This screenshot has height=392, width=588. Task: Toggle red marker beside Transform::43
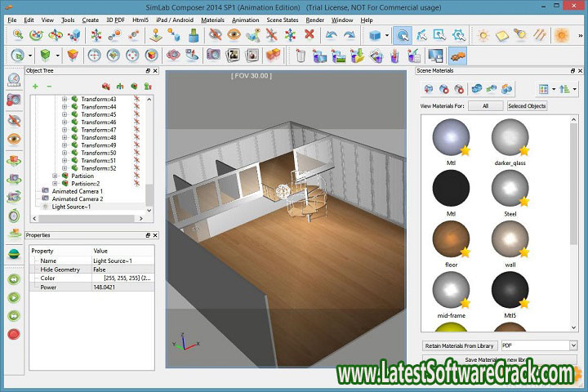point(136,99)
